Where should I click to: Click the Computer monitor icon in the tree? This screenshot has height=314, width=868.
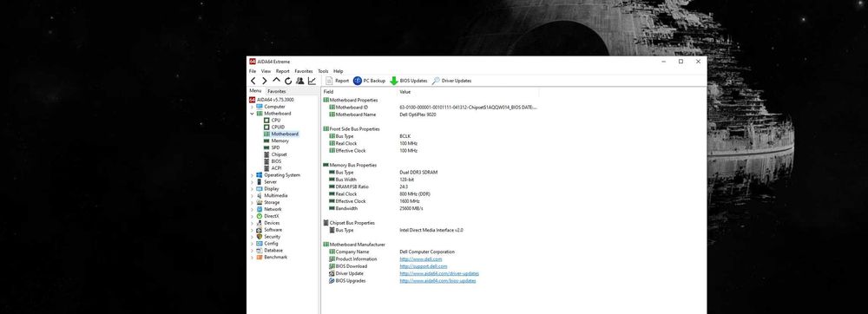pyautogui.click(x=259, y=107)
